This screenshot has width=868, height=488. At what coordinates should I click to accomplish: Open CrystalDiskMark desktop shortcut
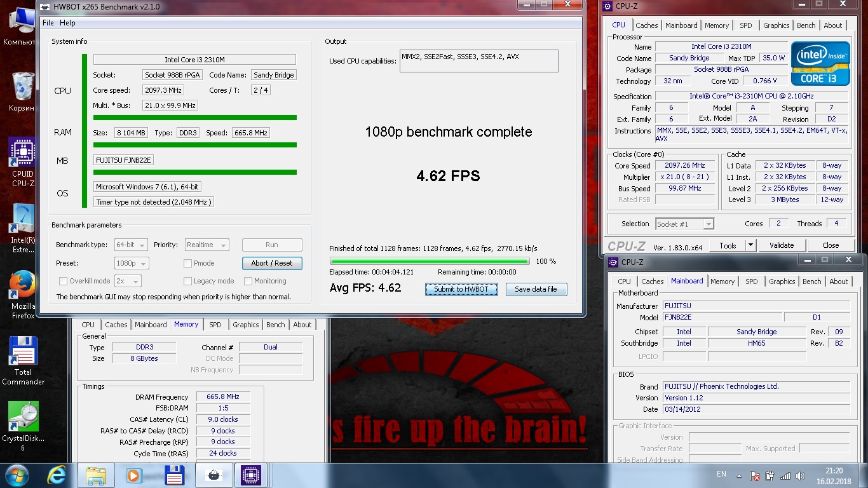click(23, 427)
